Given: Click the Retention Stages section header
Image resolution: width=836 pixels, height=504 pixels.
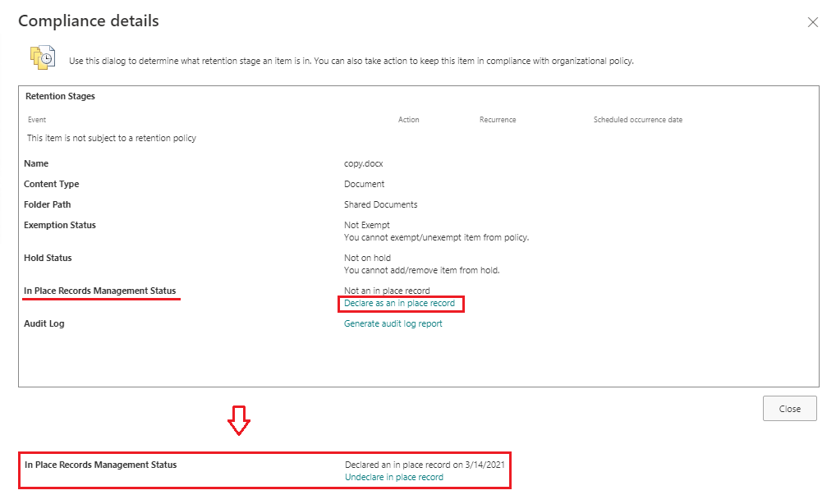Looking at the screenshot, I should [x=60, y=96].
